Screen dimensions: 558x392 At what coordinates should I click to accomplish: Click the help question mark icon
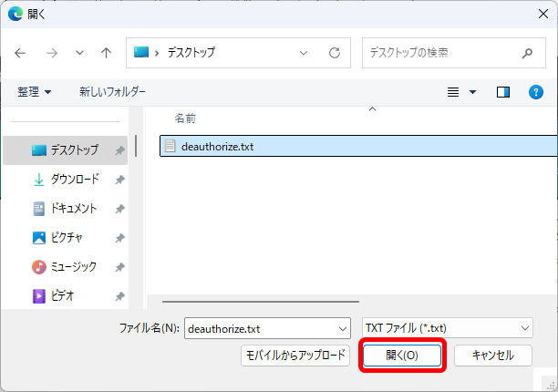536,92
